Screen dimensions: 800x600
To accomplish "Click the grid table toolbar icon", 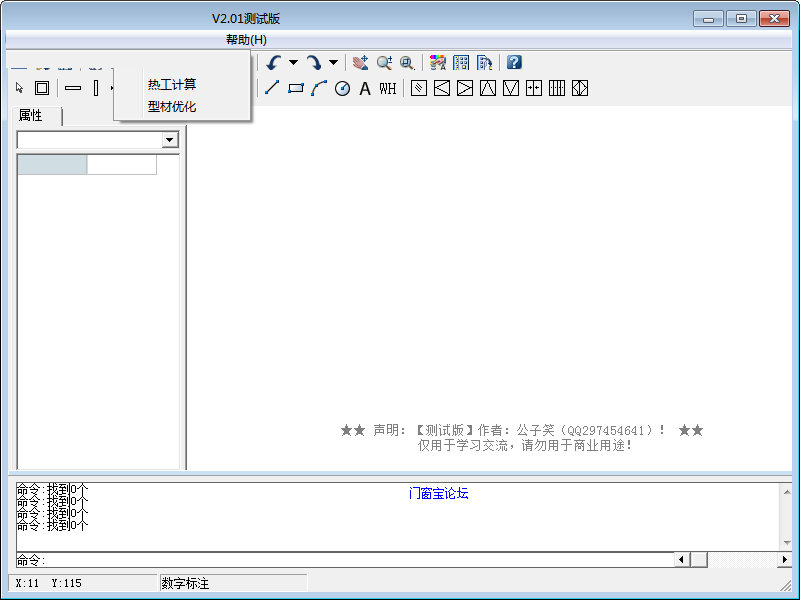I will pyautogui.click(x=461, y=63).
